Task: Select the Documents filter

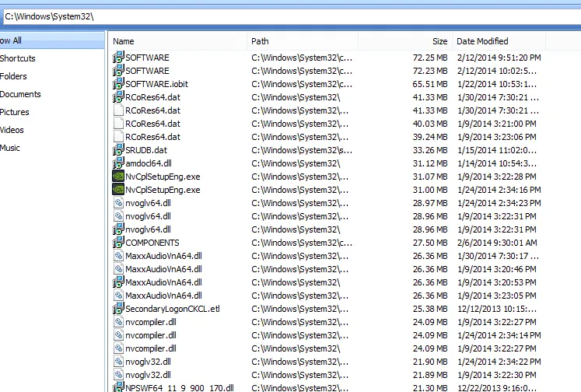Action: point(20,94)
